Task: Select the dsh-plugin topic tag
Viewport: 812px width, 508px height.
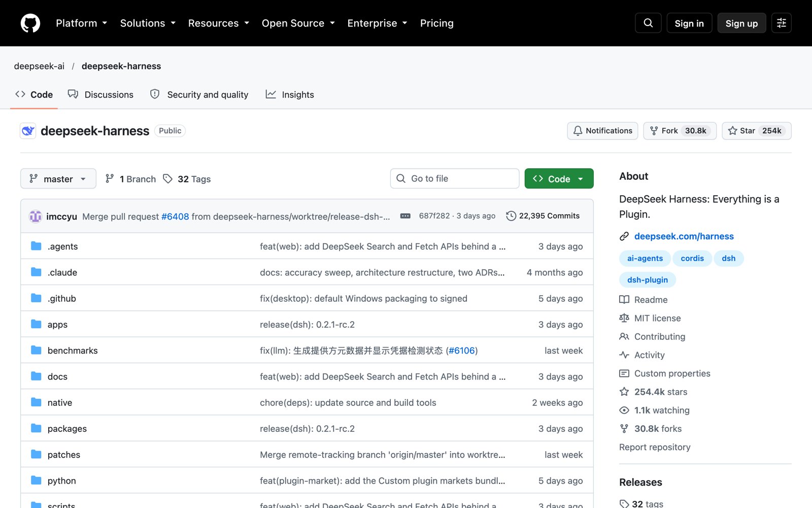Action: point(648,280)
